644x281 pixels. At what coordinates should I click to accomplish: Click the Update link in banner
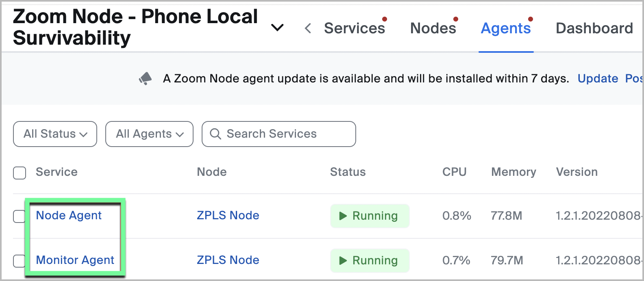tap(598, 79)
